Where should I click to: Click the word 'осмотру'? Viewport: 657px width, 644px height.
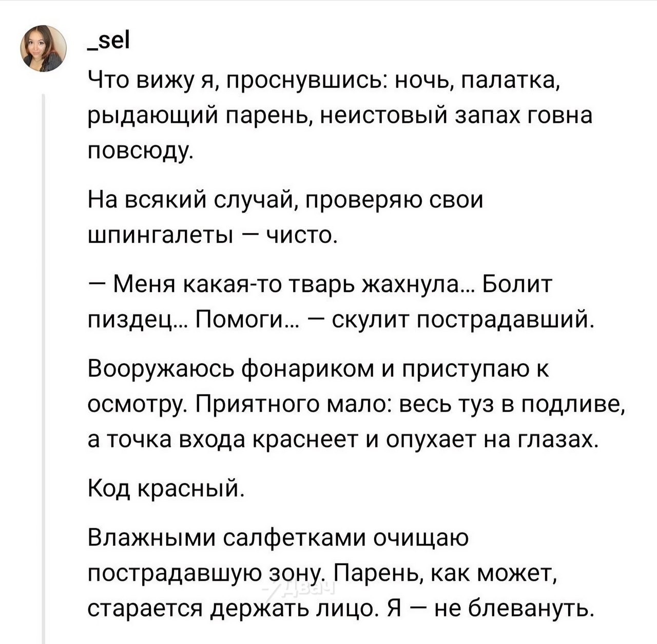coord(137,405)
